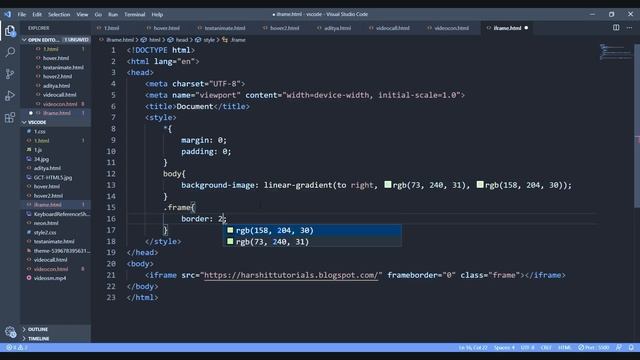
Task: Select rgb(158, 204, 30) autocomplete suggestion
Action: point(312,230)
